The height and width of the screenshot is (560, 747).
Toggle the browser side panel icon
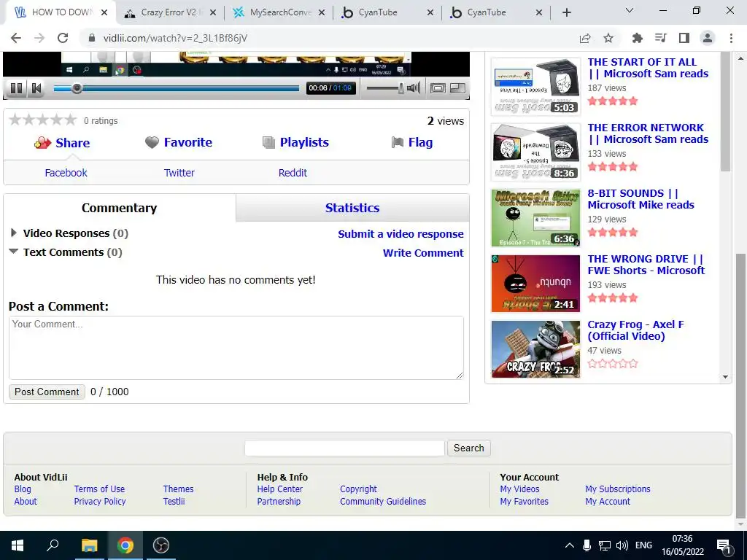pyautogui.click(x=684, y=38)
